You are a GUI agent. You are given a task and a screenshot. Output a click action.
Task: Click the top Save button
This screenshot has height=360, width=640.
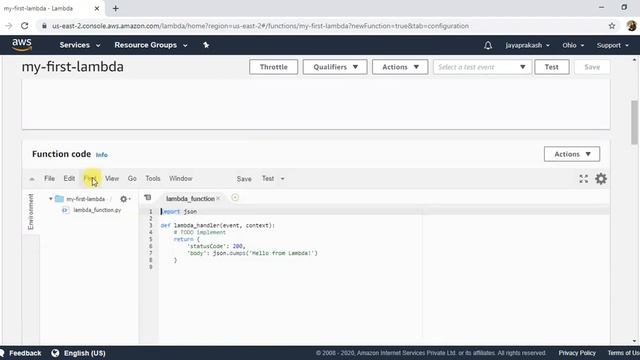coord(592,67)
